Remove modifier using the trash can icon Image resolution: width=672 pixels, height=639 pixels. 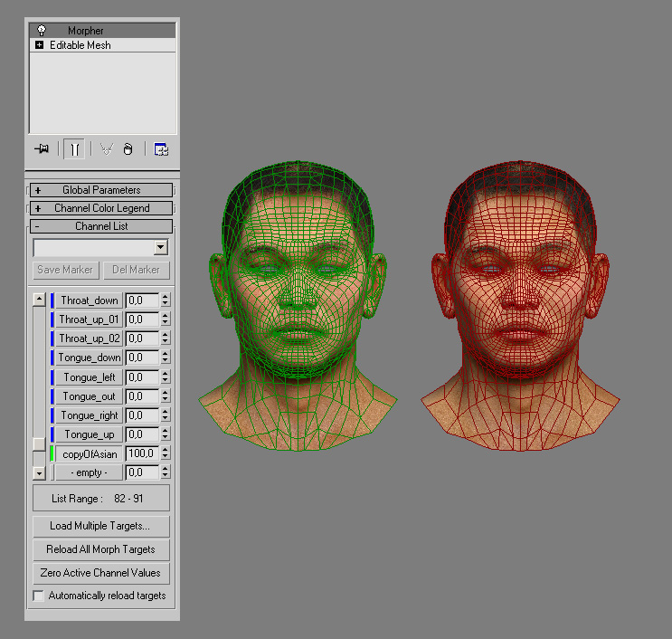128,149
